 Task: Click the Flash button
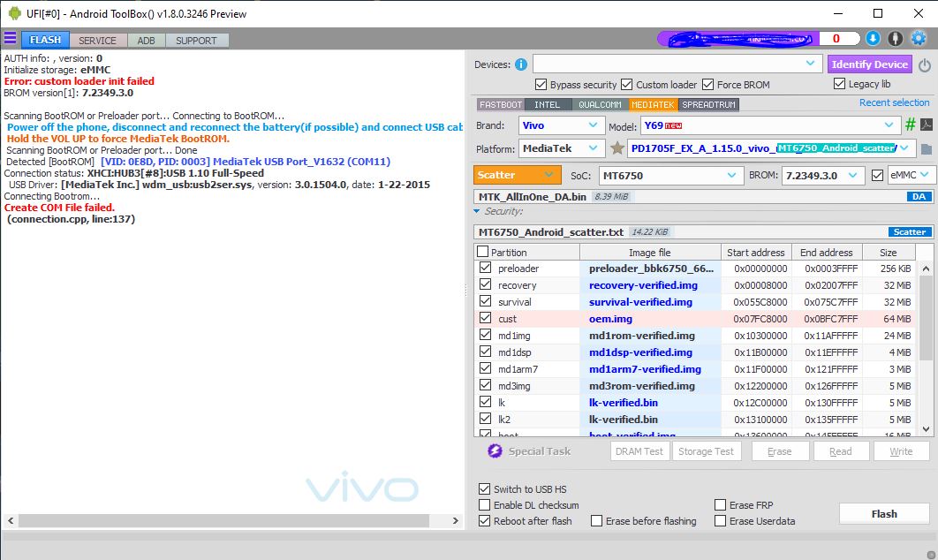point(884,514)
